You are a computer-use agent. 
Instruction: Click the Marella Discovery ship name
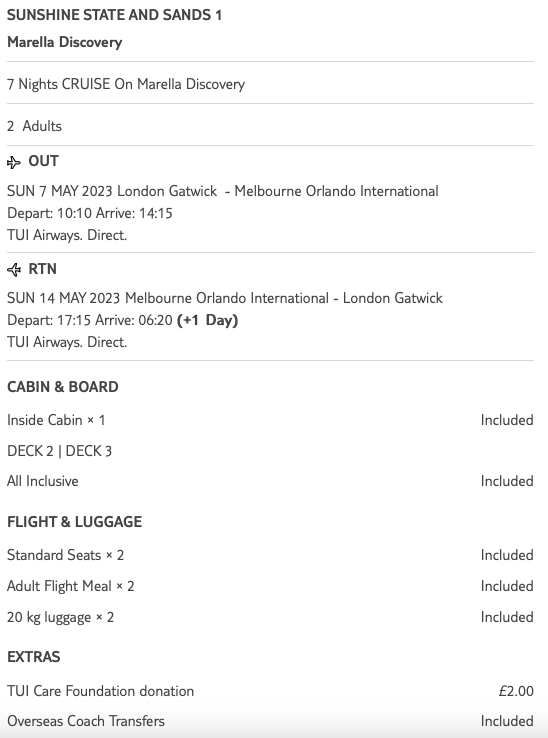tap(64, 42)
